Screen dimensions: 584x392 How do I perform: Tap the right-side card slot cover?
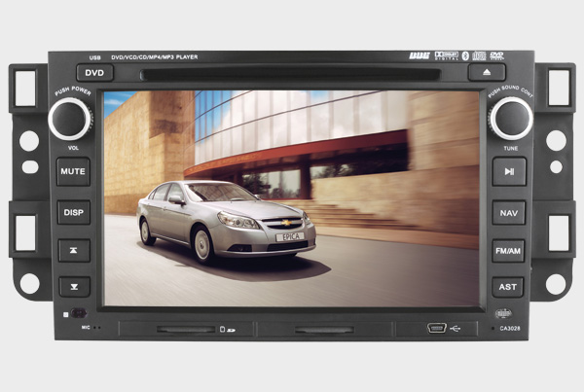point(325,330)
